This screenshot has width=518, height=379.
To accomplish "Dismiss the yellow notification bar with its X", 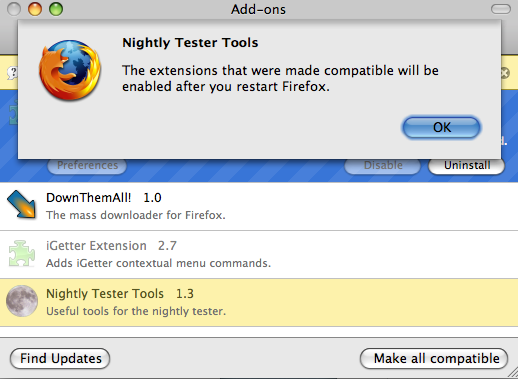I will point(505,73).
